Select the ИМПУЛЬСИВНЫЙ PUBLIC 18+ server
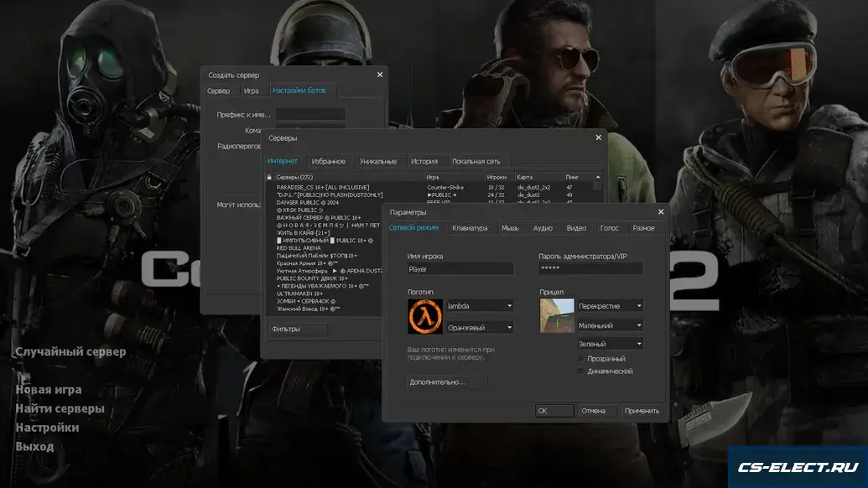Screen dimensions: 868x488 click(x=325, y=241)
